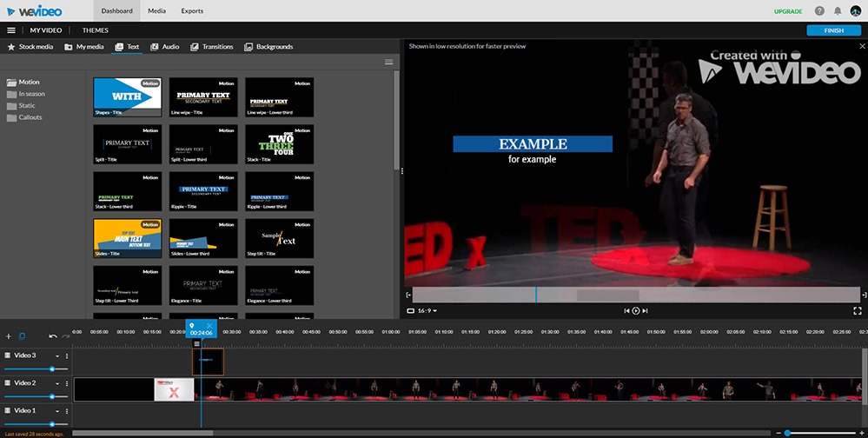Open the Callouts text folder
Image resolution: width=868 pixels, height=438 pixels.
coord(24,117)
